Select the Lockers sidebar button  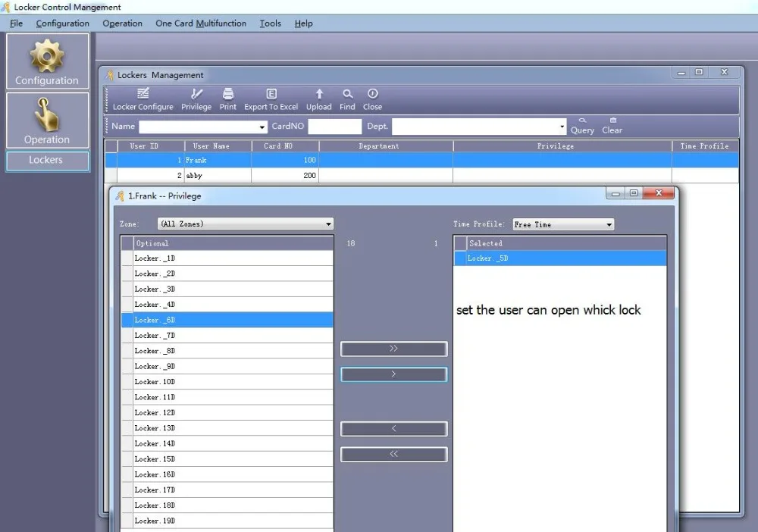[47, 161]
